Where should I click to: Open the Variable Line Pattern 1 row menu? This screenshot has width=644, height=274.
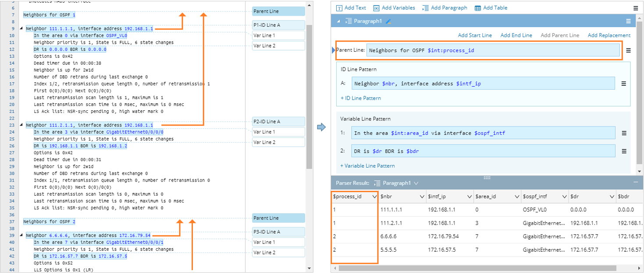click(624, 133)
